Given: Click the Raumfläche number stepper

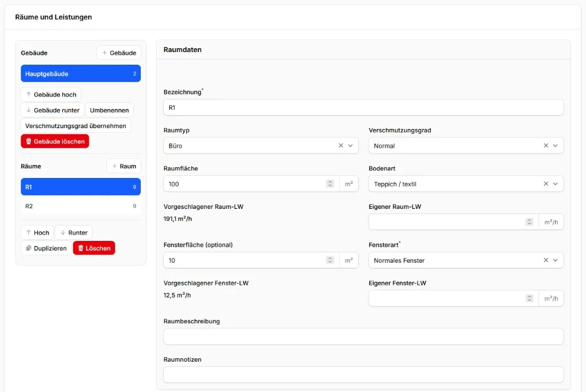Looking at the screenshot, I should (330, 184).
